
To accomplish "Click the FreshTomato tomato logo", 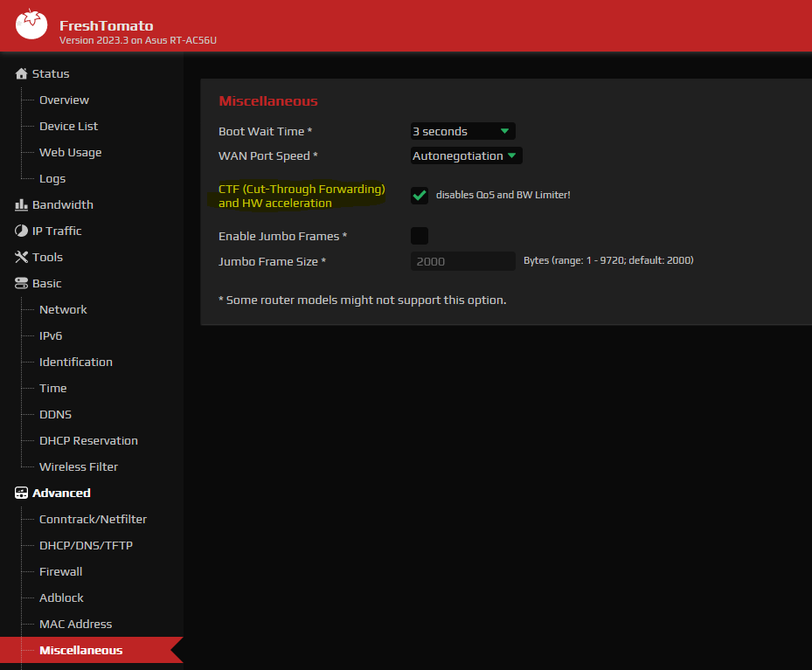I will pos(31,24).
